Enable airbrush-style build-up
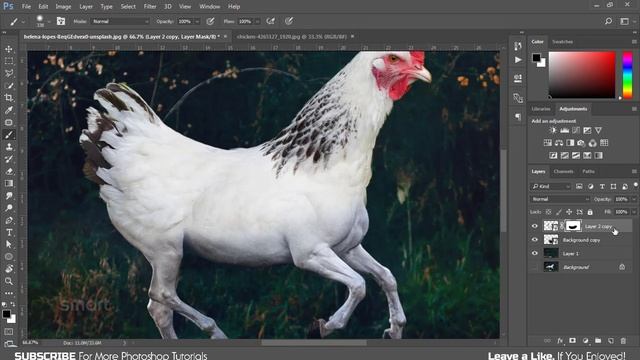640x360 pixels. [270, 21]
